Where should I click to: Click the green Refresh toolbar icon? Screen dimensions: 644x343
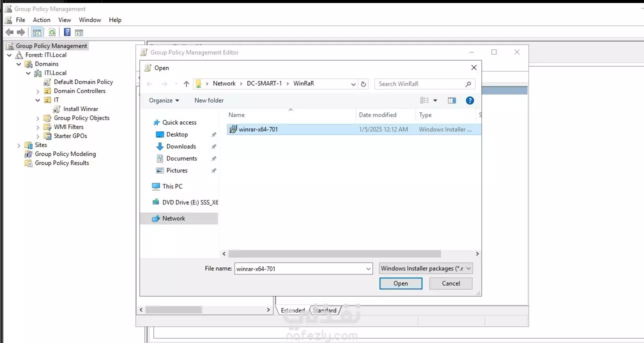click(52, 32)
